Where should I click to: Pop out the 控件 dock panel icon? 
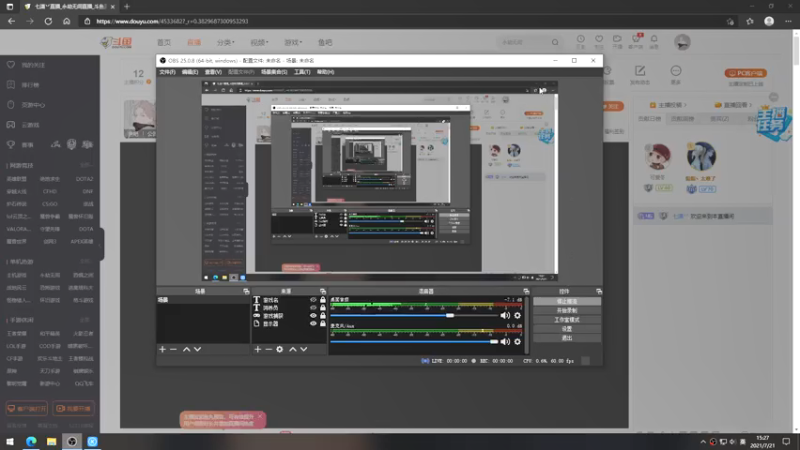(598, 291)
